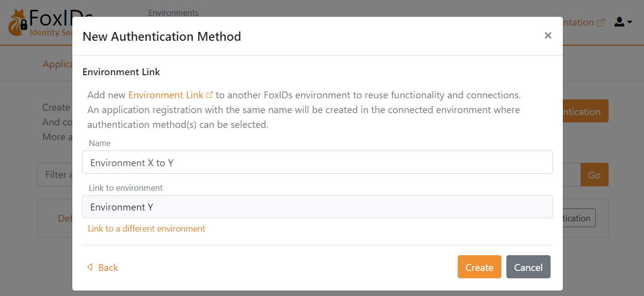
Task: Click the Create button
Action: (479, 266)
